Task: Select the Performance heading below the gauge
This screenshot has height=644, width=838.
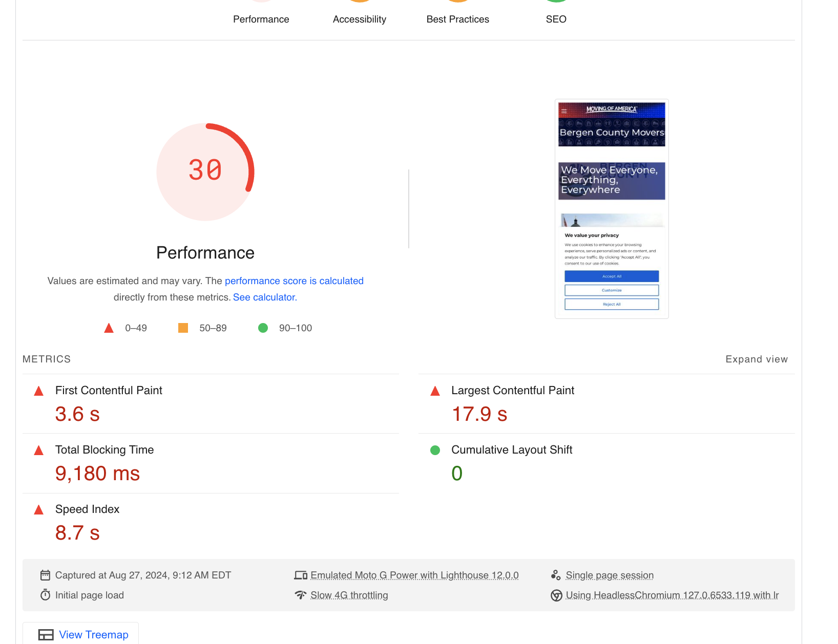Action: 205,252
